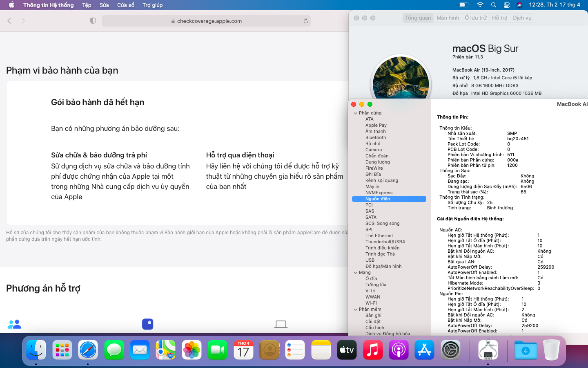Viewport: 588px width, 368px height.
Task: Open the App Store from Dock
Action: [x=424, y=350]
